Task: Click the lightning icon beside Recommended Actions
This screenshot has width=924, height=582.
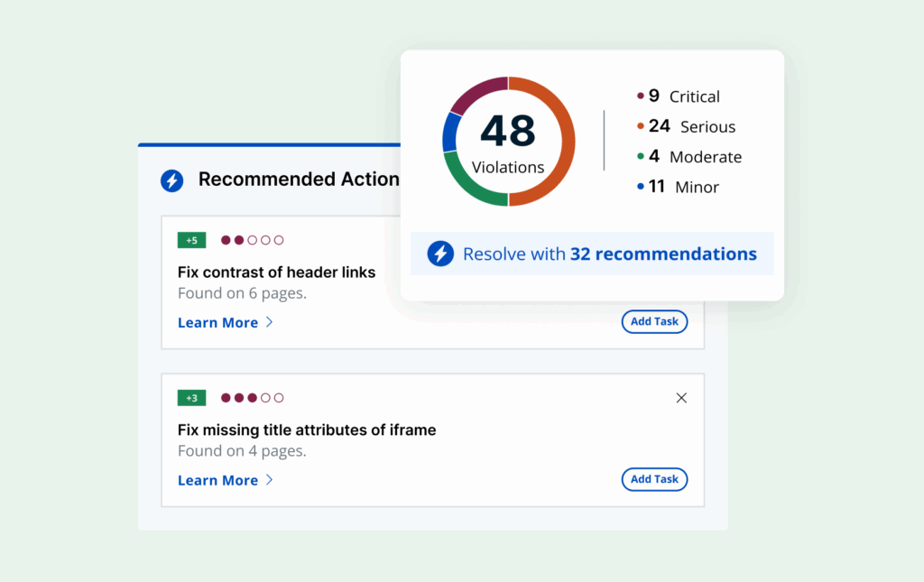Action: point(171,180)
